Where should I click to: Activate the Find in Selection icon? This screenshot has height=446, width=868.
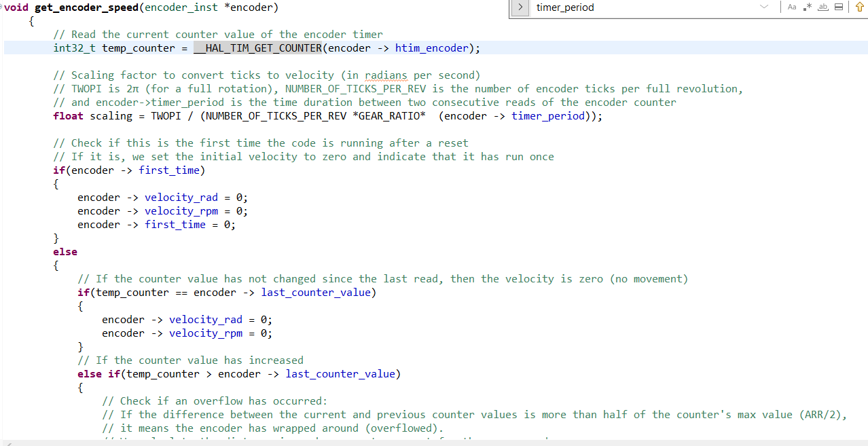pos(839,7)
